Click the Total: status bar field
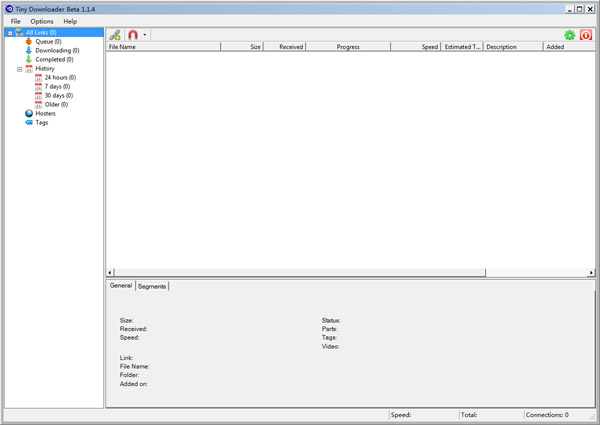This screenshot has height=425, width=600. point(491,415)
